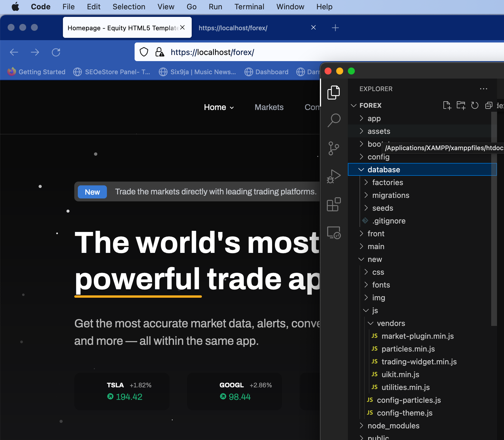
Task: Click the New File icon in FOREX header
Action: pos(447,105)
